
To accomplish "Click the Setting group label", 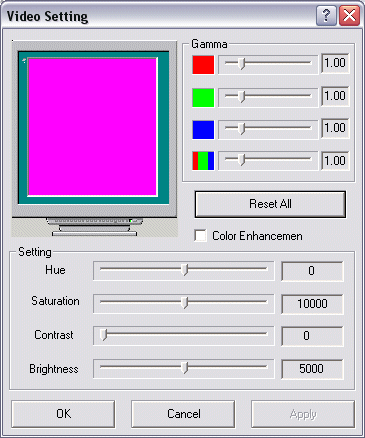I will point(35,252).
